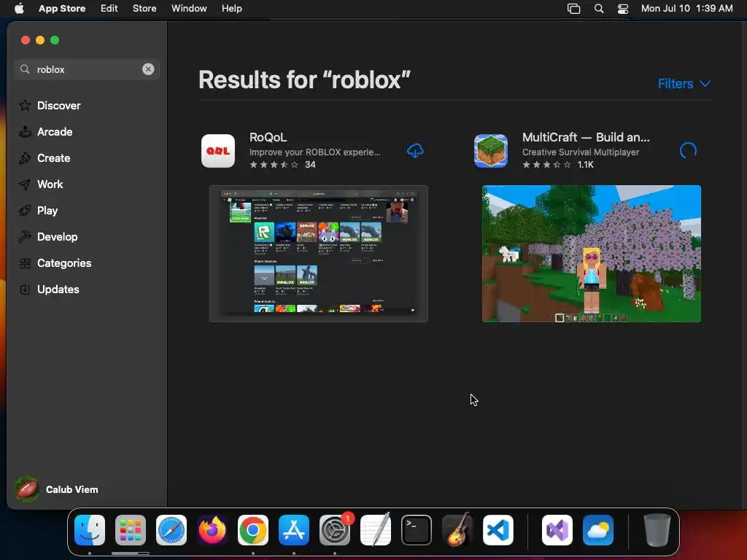Open the RoQoL app icon

tap(218, 151)
